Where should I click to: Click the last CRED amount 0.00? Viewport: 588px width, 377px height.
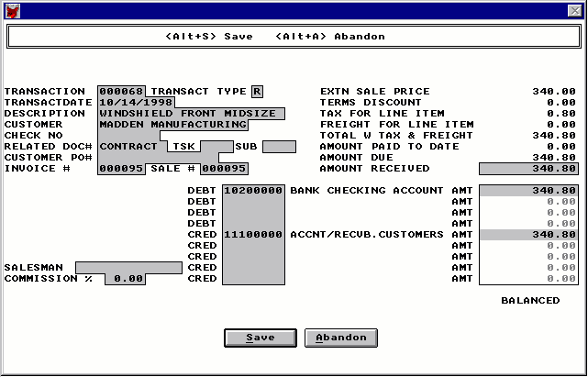pyautogui.click(x=528, y=279)
